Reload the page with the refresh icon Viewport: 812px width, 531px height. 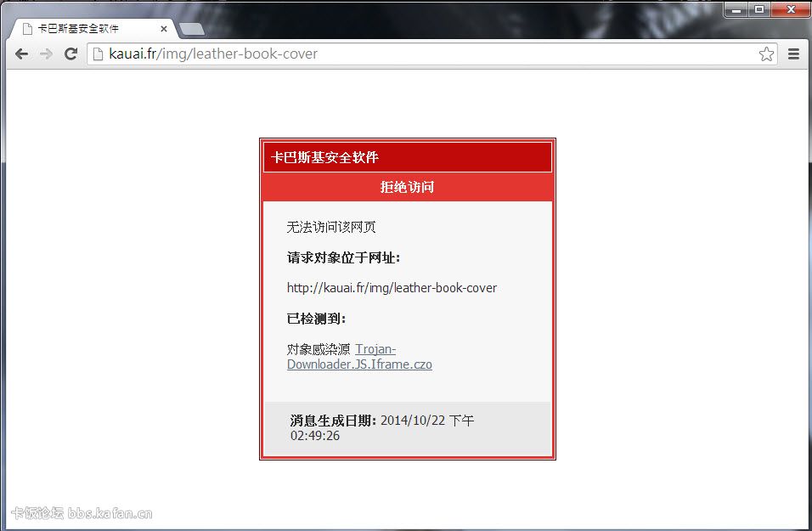click(x=71, y=54)
